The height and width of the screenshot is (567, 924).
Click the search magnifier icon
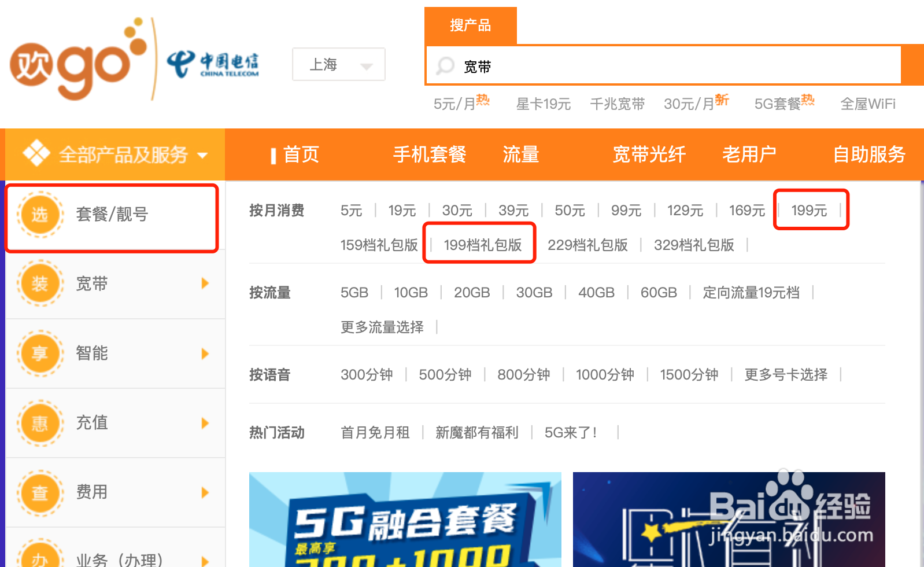445,66
